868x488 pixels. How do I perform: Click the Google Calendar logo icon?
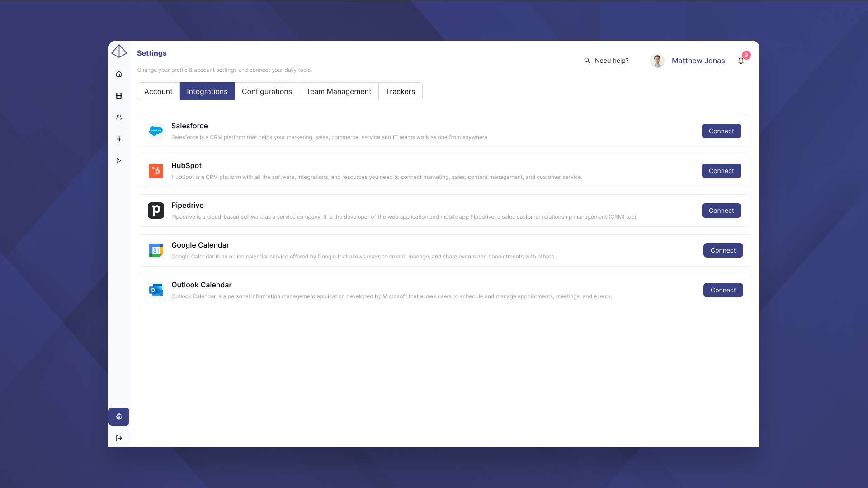156,250
